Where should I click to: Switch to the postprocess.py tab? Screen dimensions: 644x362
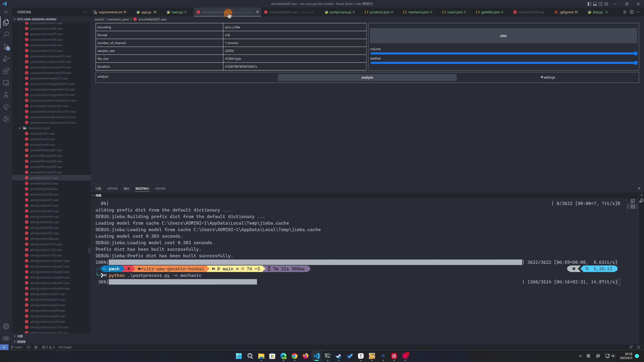coord(340,12)
